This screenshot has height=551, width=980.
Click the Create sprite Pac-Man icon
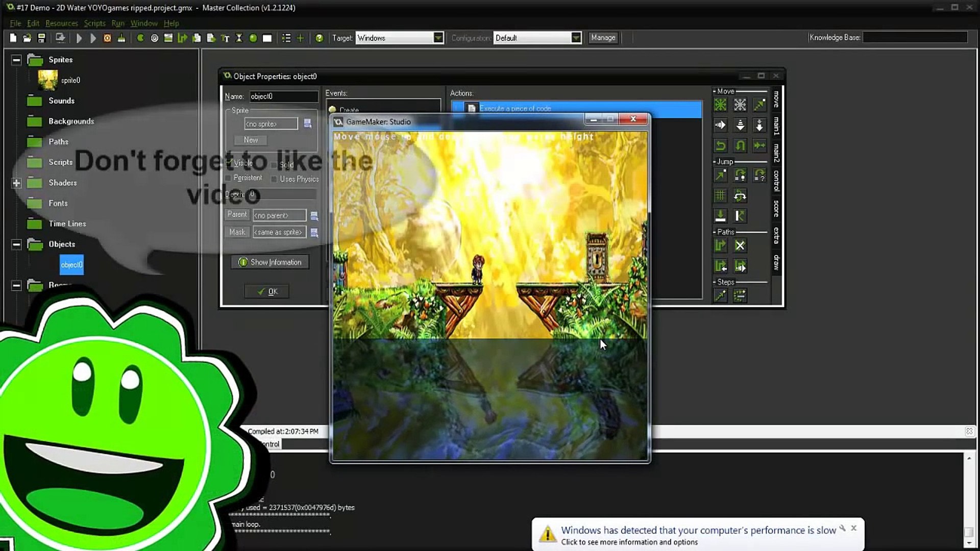(x=140, y=38)
